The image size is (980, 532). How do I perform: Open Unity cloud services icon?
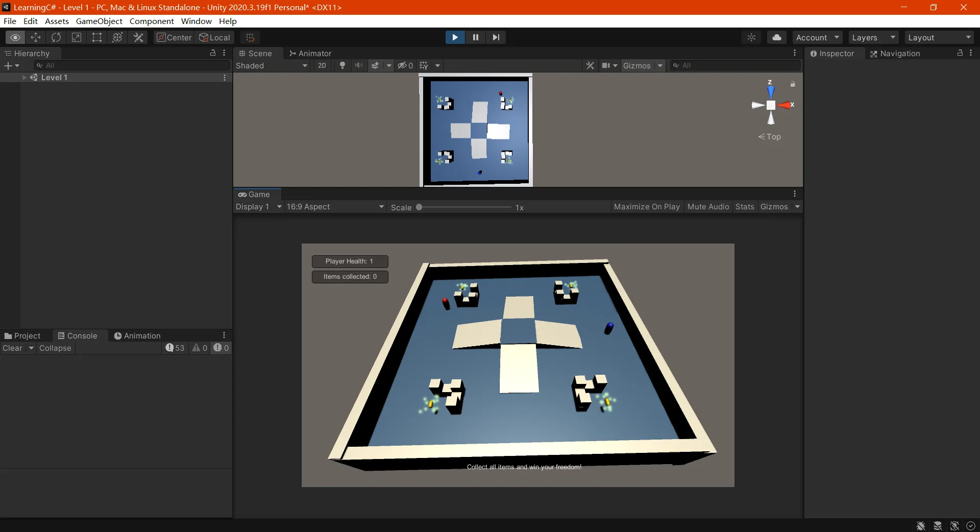(776, 37)
